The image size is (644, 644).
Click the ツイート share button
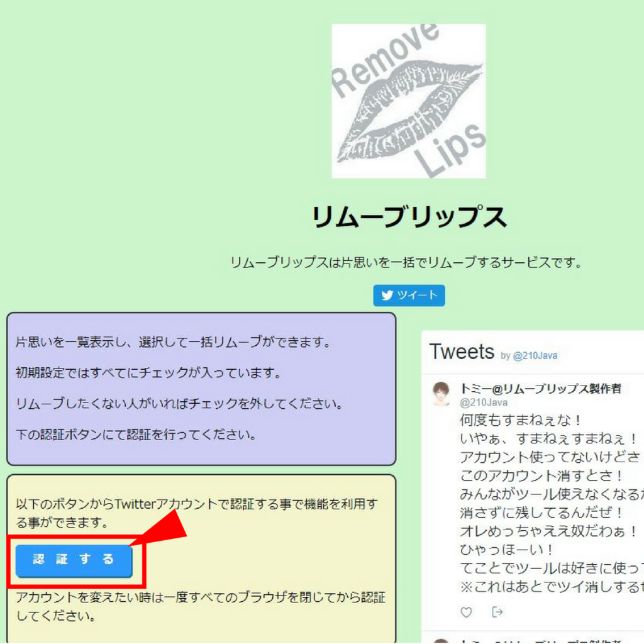point(409,296)
